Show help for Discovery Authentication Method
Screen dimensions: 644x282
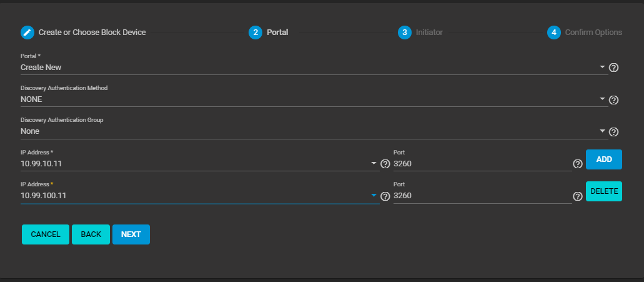(x=613, y=100)
